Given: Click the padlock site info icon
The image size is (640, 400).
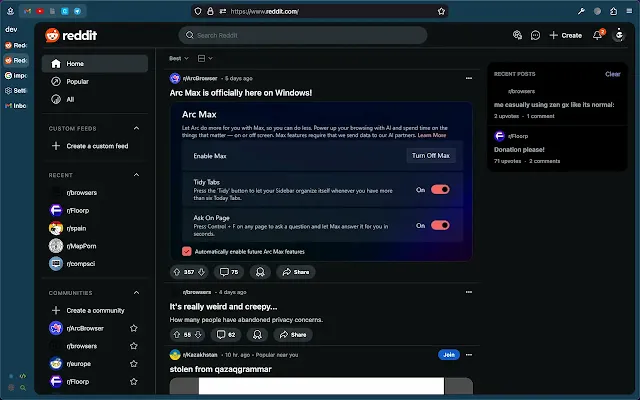Looking at the screenshot, I should pos(210,11).
